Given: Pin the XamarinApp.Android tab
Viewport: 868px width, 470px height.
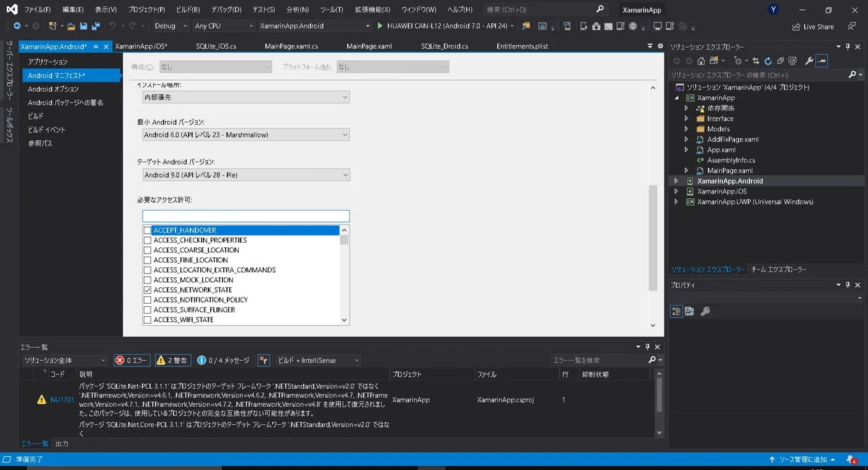Looking at the screenshot, I should pyautogui.click(x=96, y=47).
